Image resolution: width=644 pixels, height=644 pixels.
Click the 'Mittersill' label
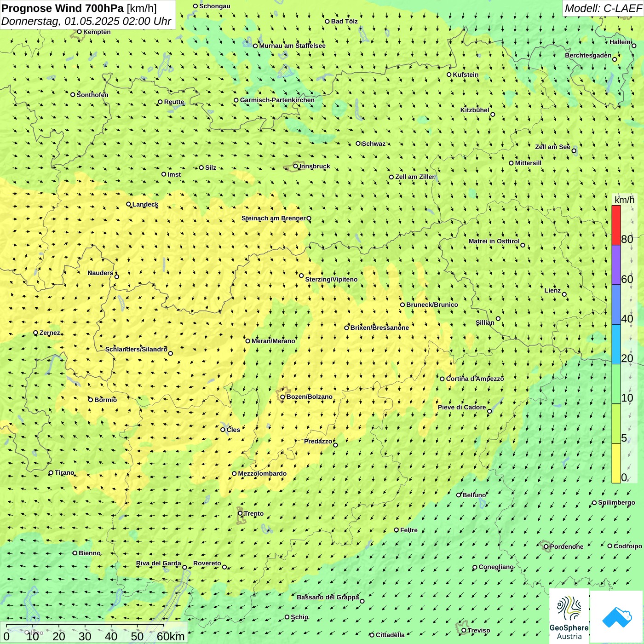coord(528,163)
